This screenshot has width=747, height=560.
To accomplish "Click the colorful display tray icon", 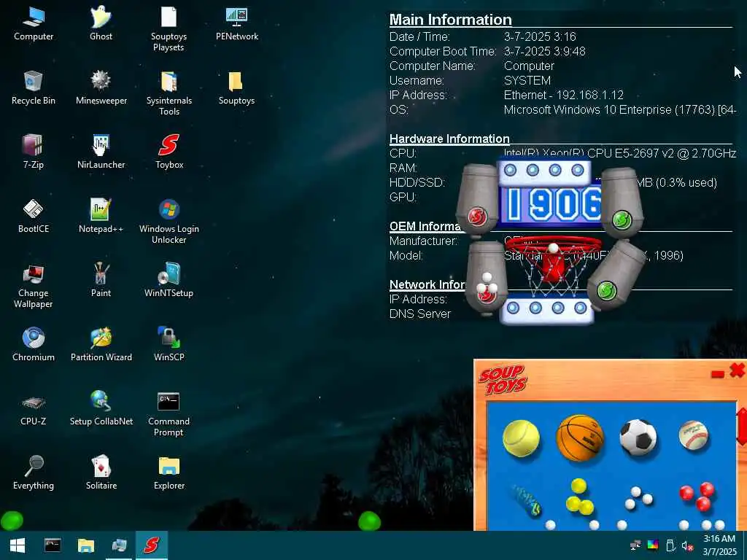I will point(653,545).
